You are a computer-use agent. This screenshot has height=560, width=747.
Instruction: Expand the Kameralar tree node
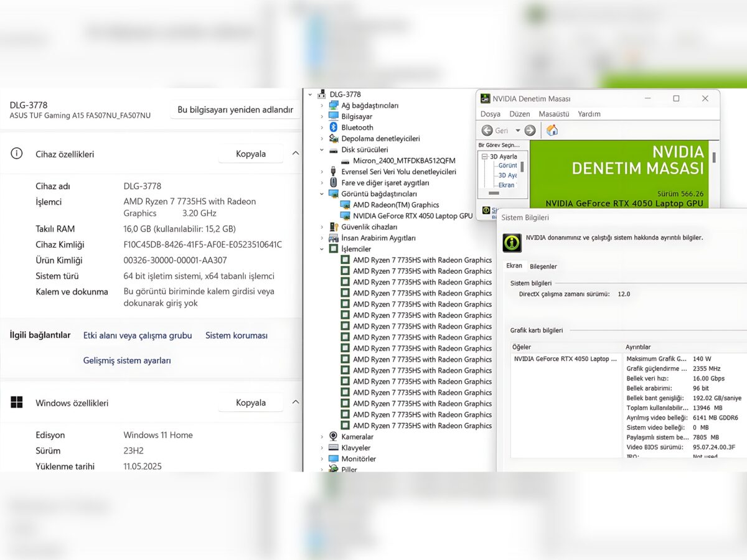322,437
